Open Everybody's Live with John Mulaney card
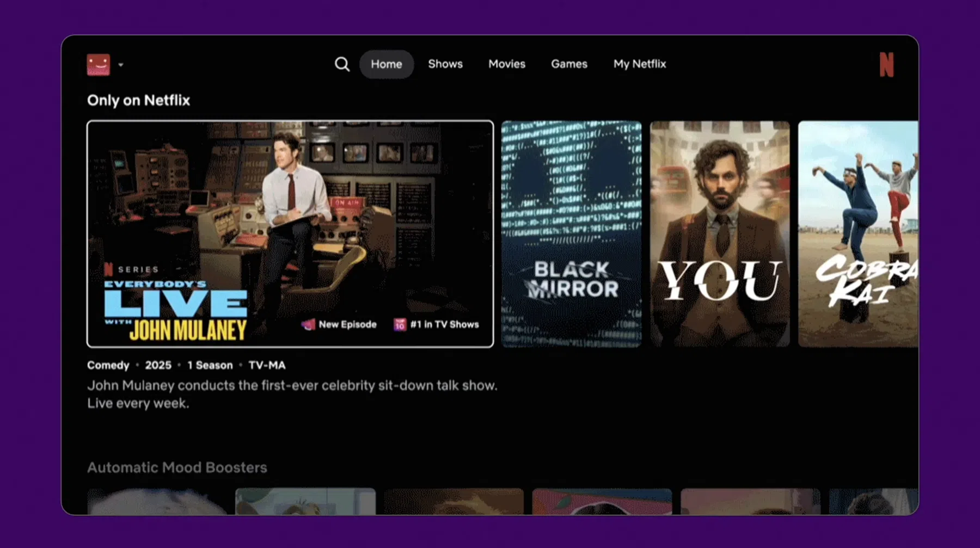The width and height of the screenshot is (980, 548). 290,234
